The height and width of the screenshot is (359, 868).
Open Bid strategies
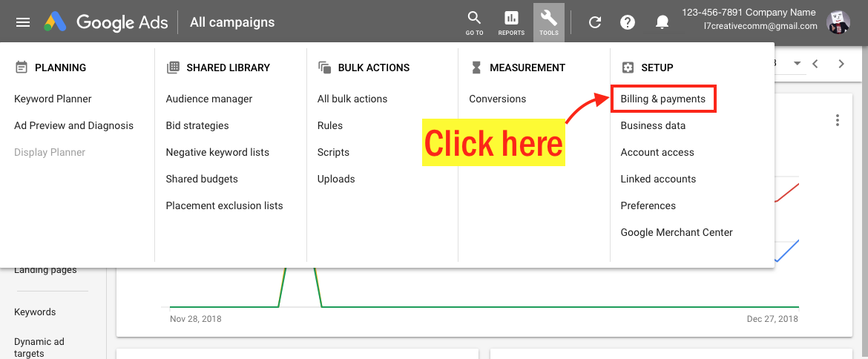pyautogui.click(x=197, y=125)
